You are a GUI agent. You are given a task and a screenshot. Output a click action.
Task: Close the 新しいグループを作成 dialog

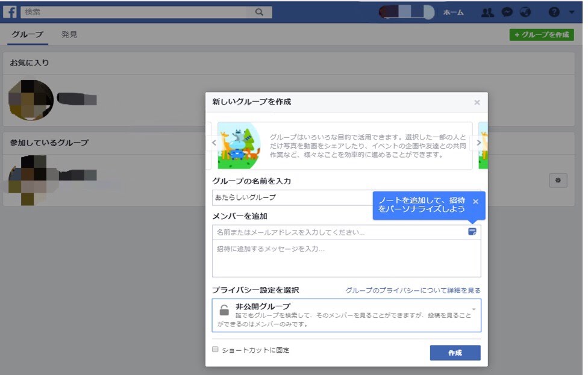(x=477, y=102)
